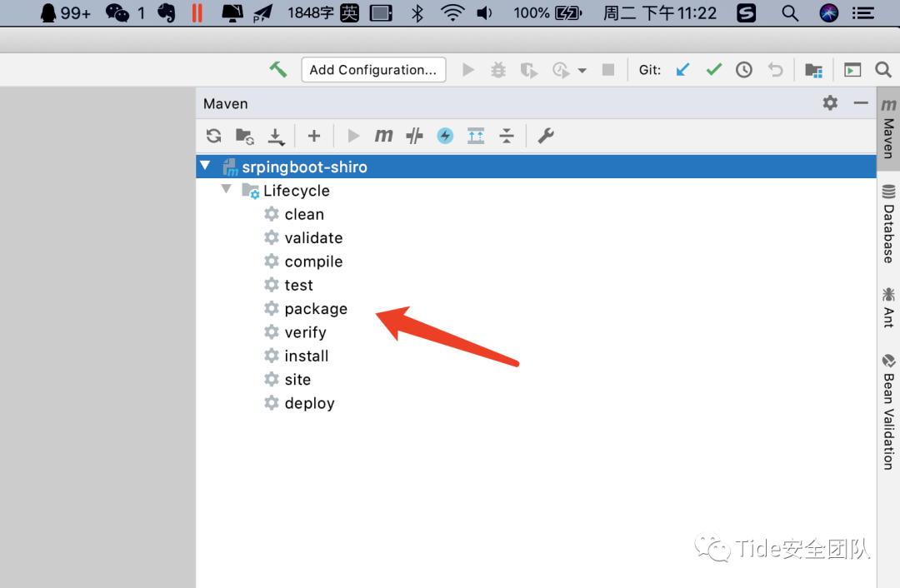Open the Database side tab
Viewport: 900px width, 588px height.
888,224
